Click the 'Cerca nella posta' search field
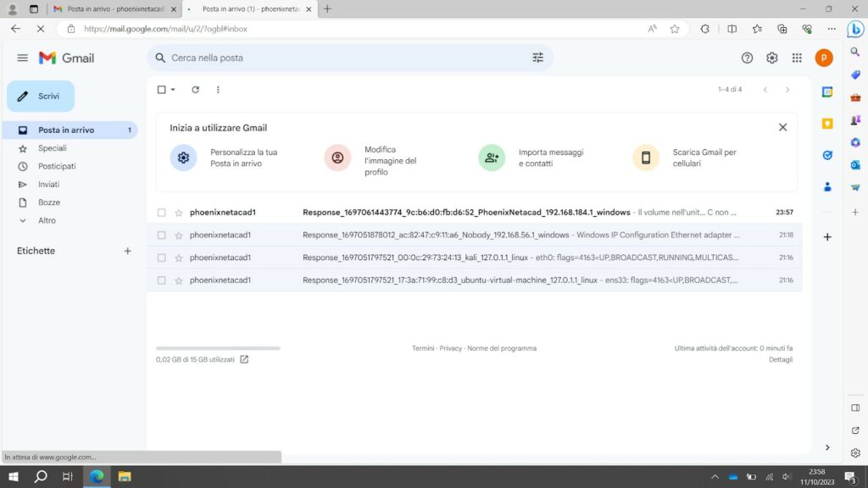The image size is (868, 488). pos(339,58)
